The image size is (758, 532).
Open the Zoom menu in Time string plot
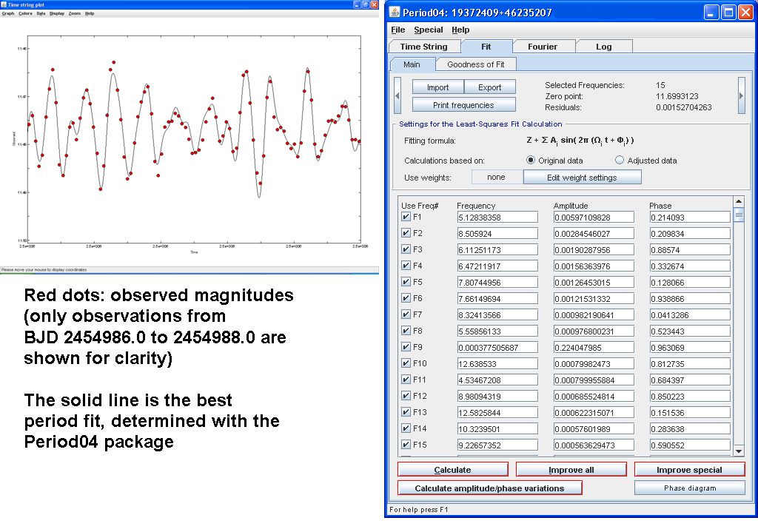(x=75, y=13)
